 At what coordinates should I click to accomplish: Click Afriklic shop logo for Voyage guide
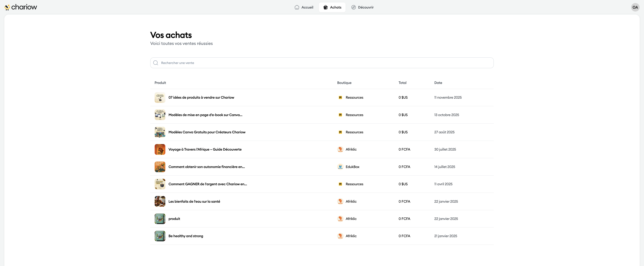pyautogui.click(x=340, y=149)
